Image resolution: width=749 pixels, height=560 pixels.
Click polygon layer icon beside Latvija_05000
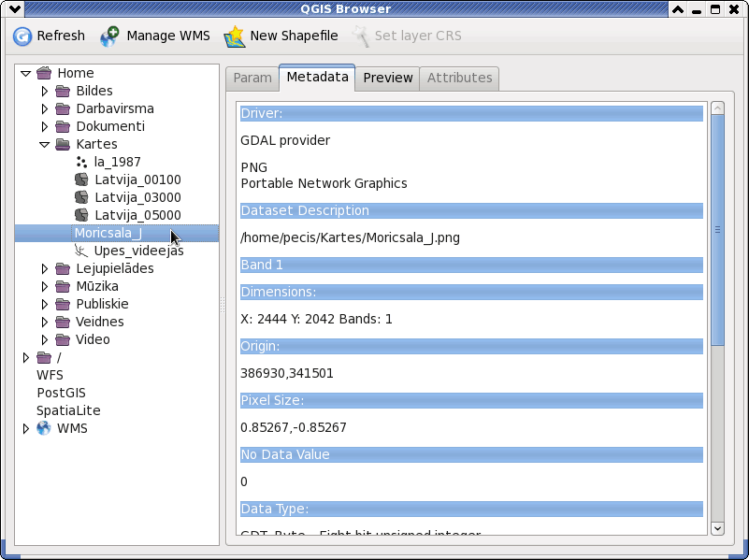pos(81,215)
